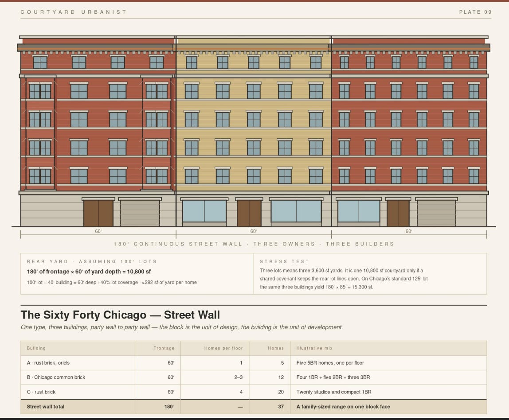Click the 60′ dimension label under middle building
Screen dimensions: 509x420
pos(254,231)
